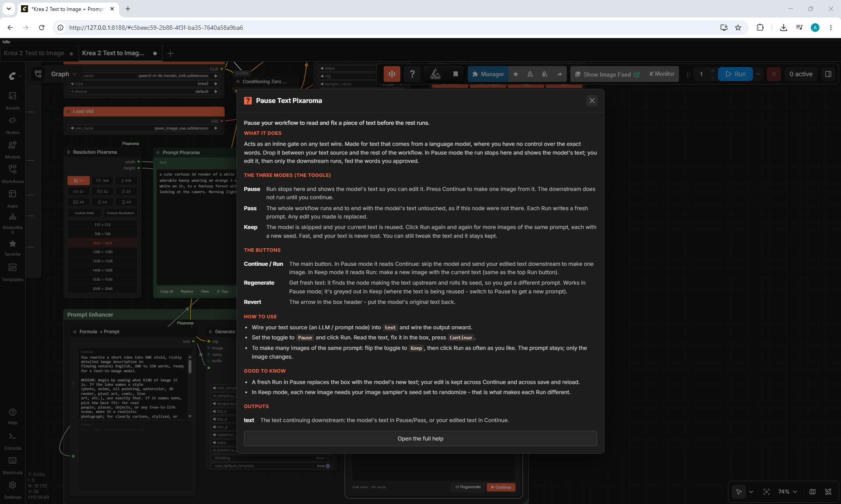The width and height of the screenshot is (841, 504).
Task: Open the NodesMap sidebar panel
Action: pos(12,223)
